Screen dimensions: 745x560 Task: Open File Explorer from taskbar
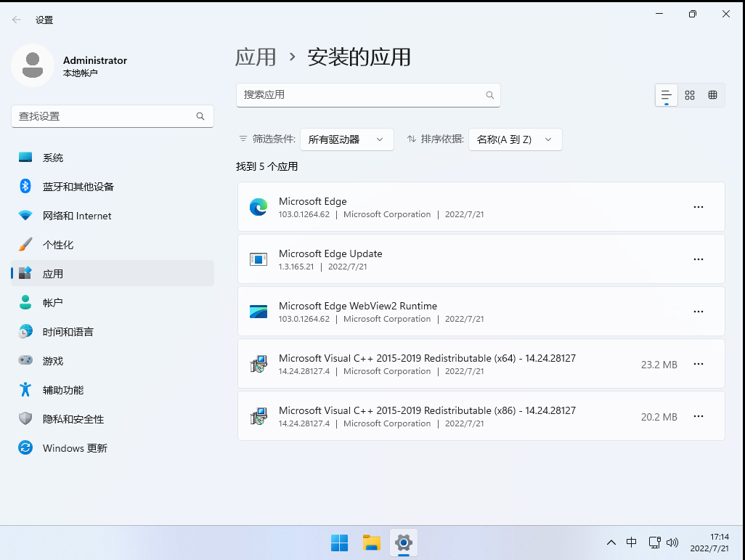[x=372, y=543]
